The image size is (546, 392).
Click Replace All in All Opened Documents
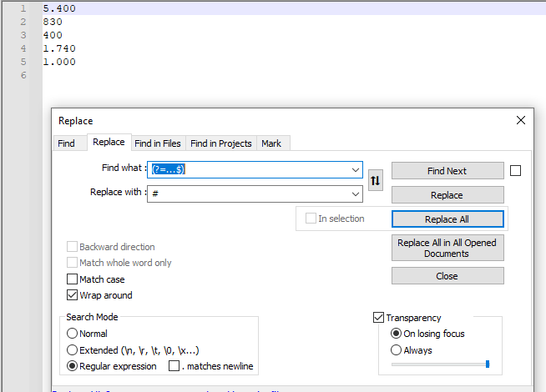coord(447,248)
